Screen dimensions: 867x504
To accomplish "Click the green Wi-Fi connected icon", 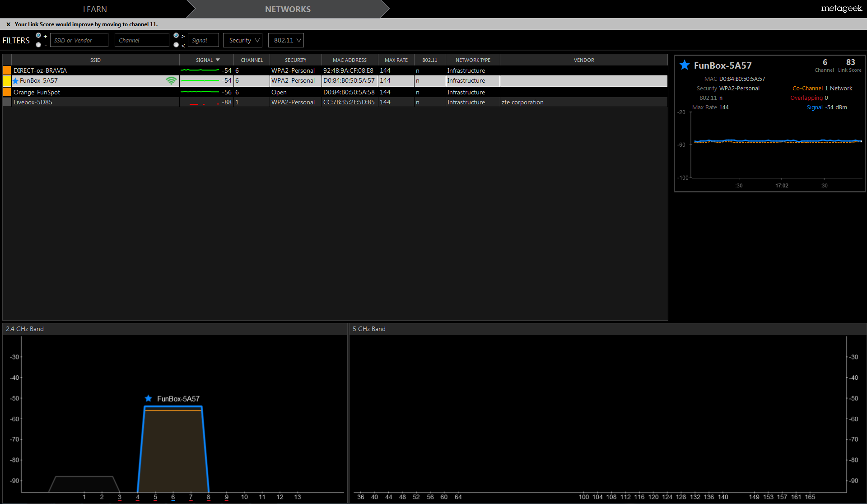I will [x=171, y=81].
